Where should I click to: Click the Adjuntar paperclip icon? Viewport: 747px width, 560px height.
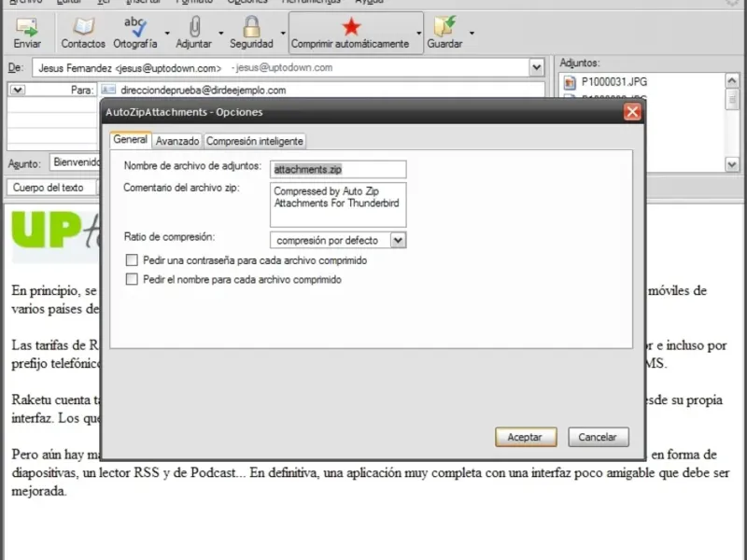pyautogui.click(x=194, y=26)
